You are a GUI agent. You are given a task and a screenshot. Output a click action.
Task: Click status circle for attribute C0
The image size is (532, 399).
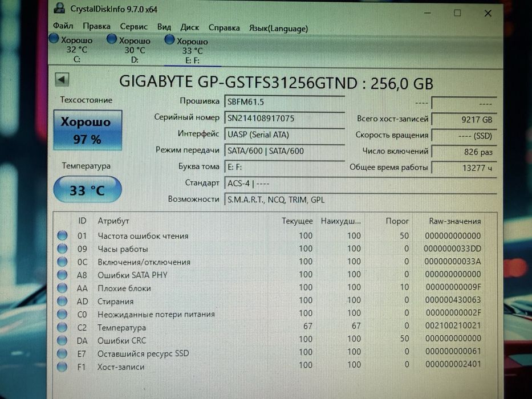click(x=62, y=314)
